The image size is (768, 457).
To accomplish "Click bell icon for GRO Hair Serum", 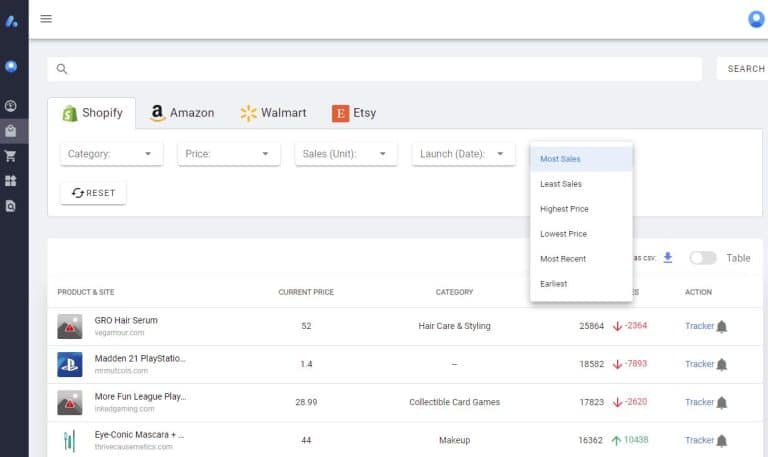I will (722, 326).
